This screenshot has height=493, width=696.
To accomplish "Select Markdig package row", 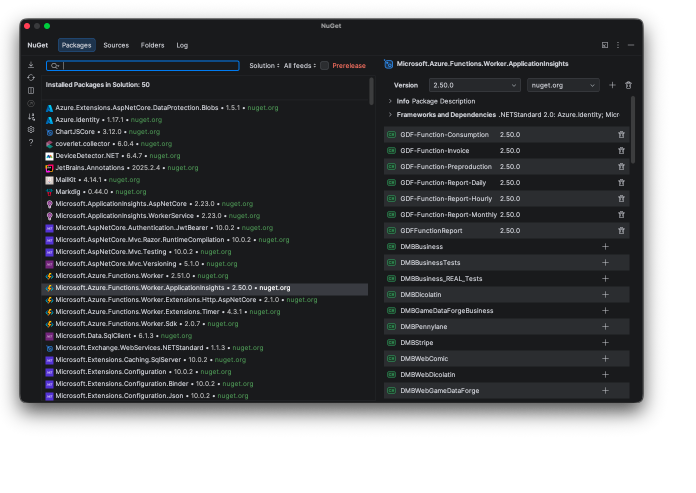I will pos(205,192).
